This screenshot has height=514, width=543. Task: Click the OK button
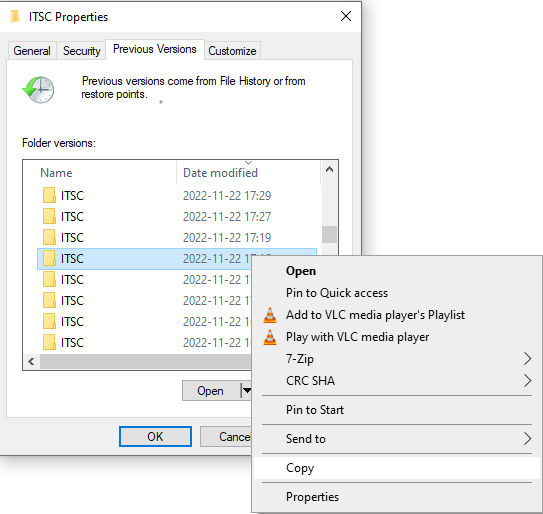[x=155, y=436]
